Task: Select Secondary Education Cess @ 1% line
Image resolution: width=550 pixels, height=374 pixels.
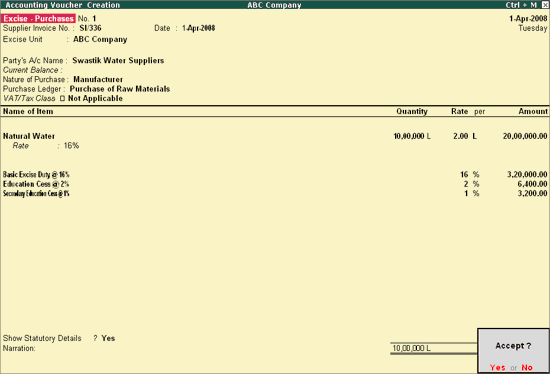Action: [x=36, y=193]
